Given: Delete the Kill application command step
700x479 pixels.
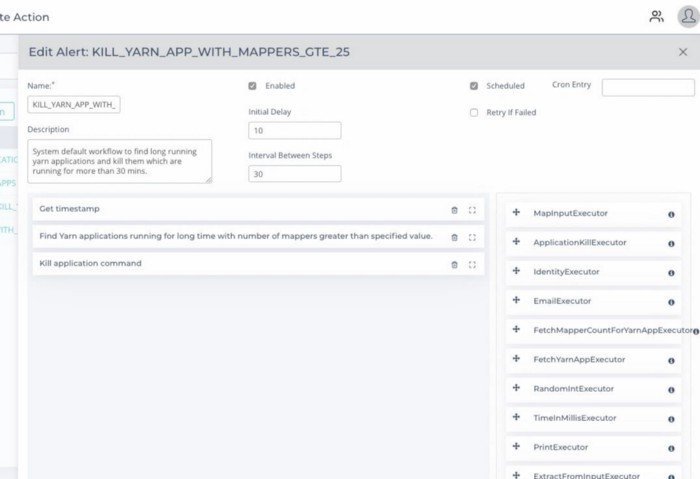Looking at the screenshot, I should [x=454, y=265].
